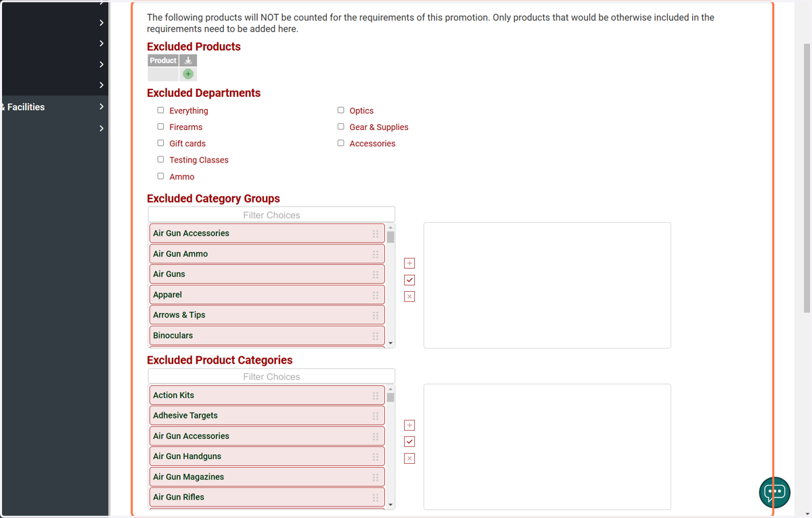This screenshot has height=518, width=812.
Task: Click the checkmark icon beside Excluded Category Groups list
Action: coord(409,280)
